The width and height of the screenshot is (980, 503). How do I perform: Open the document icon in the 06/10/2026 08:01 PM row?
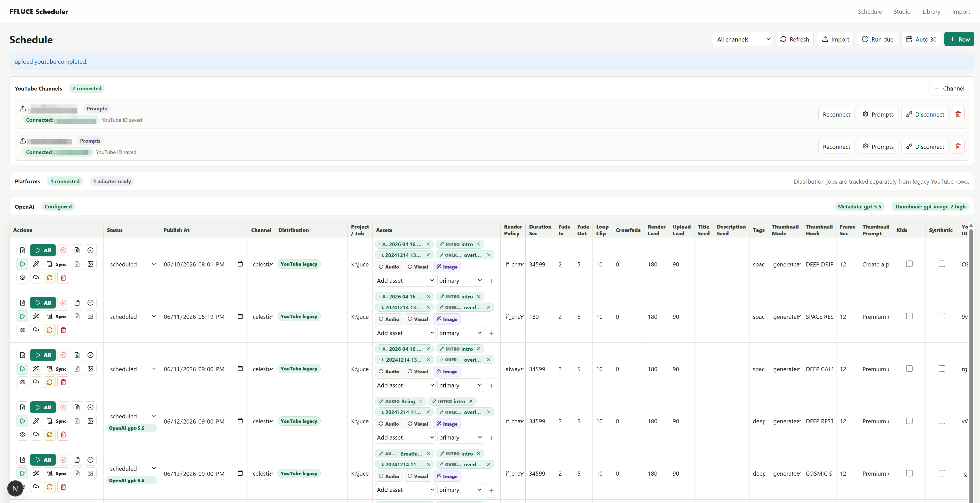pos(77,250)
